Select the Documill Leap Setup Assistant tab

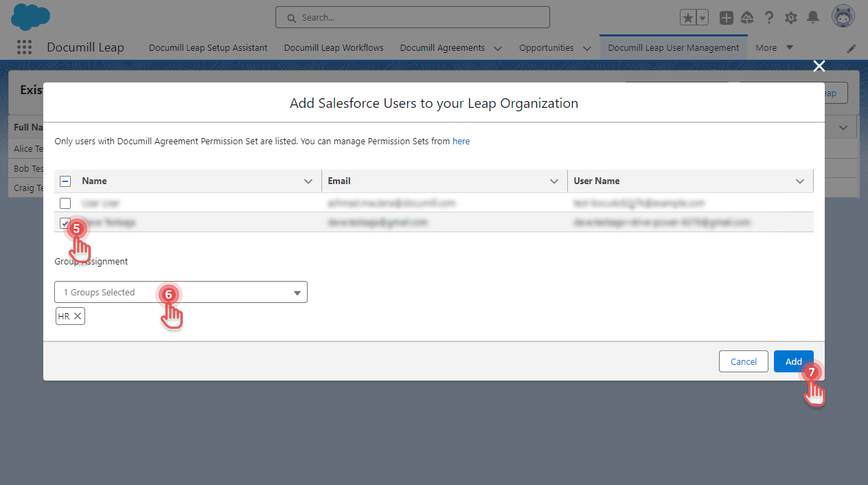pyautogui.click(x=207, y=47)
